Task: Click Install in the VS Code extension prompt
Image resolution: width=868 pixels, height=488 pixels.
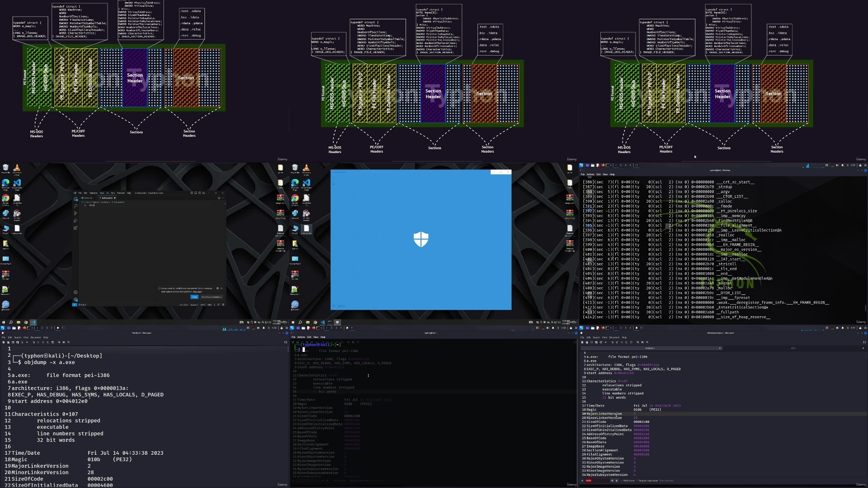Action: [194, 297]
